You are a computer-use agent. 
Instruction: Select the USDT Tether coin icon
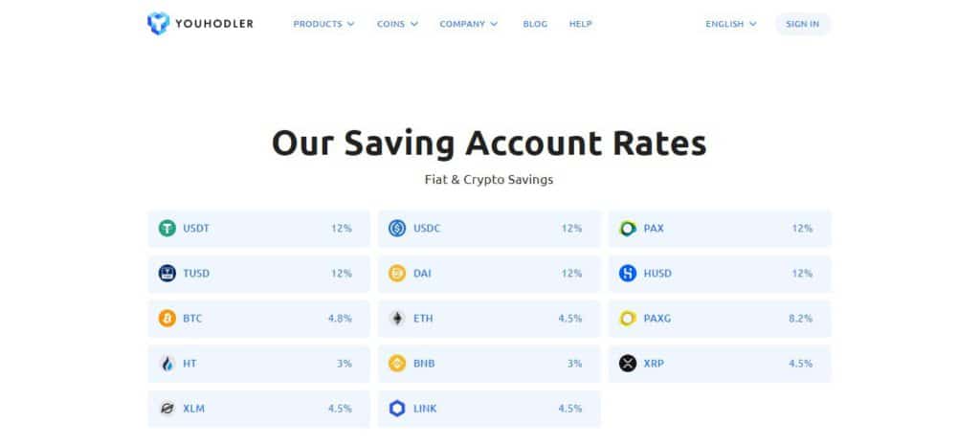167,229
